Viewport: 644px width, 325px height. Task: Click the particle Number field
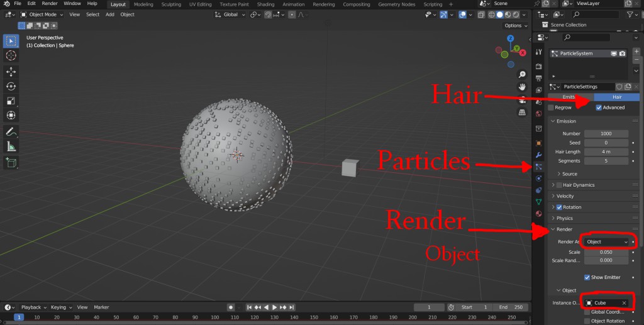[x=606, y=133]
